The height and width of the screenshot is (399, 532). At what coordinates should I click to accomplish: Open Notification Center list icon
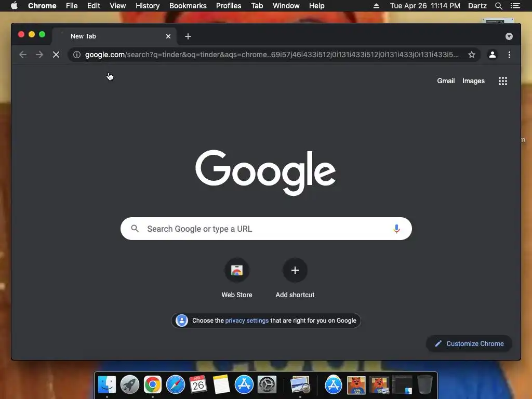click(515, 6)
